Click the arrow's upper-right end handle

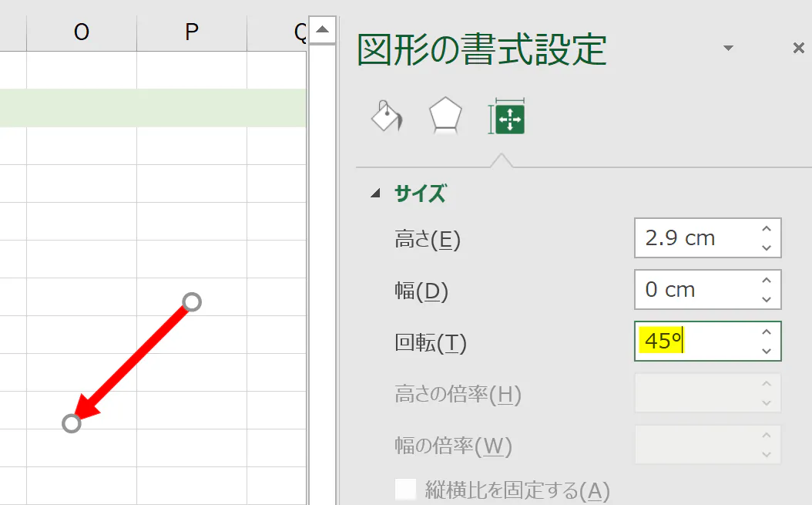[192, 301]
